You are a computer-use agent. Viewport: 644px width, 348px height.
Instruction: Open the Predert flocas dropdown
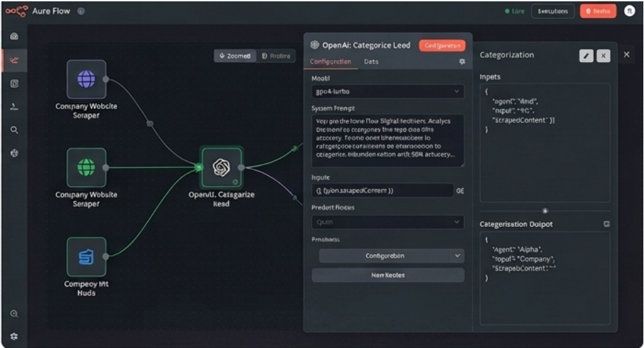(388, 222)
